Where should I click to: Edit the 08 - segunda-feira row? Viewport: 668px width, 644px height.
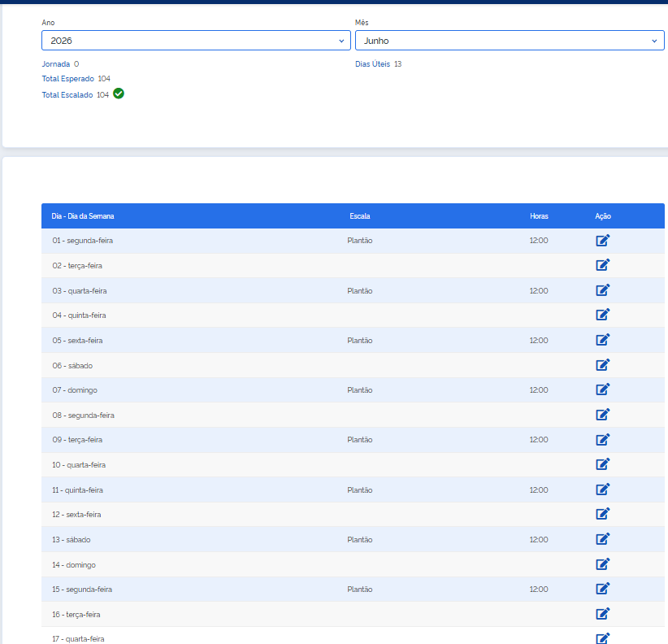602,415
